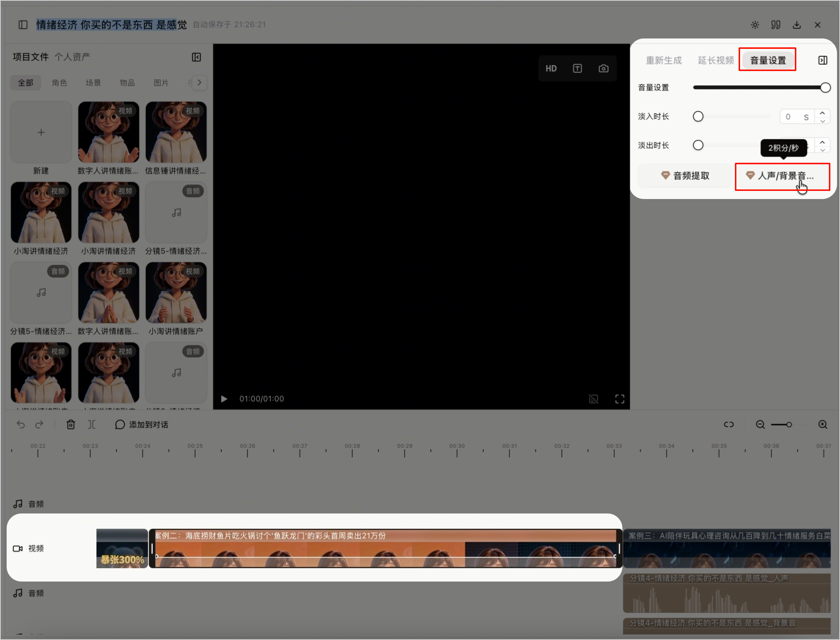Screen dimensions: 840x640
Task: Click the 淡出时长 slider handle
Action: (698, 145)
